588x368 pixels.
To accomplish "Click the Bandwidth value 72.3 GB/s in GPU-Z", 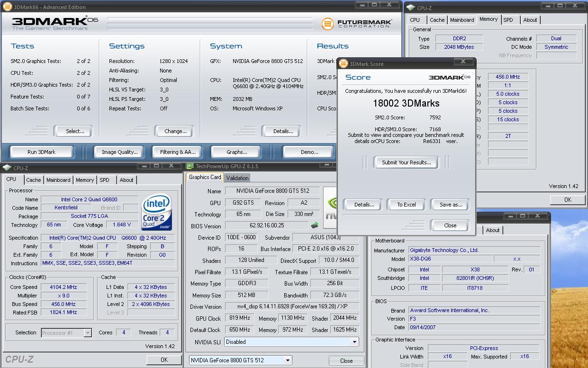I will tap(335, 295).
